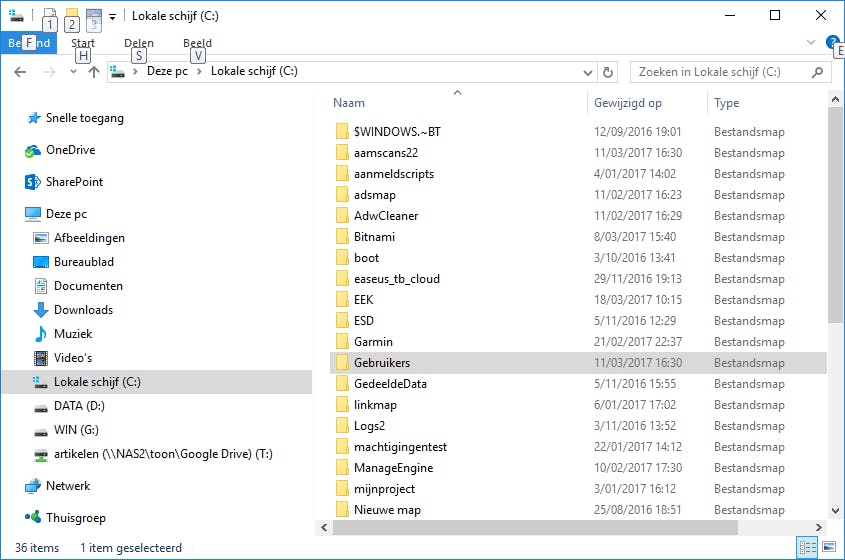Open Video's in navigation pane

pos(73,358)
